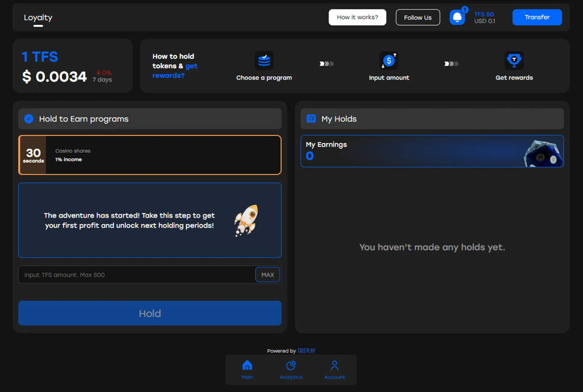Screen dimensions: 583x392
Task: Click the Main home icon
Action: (247, 366)
